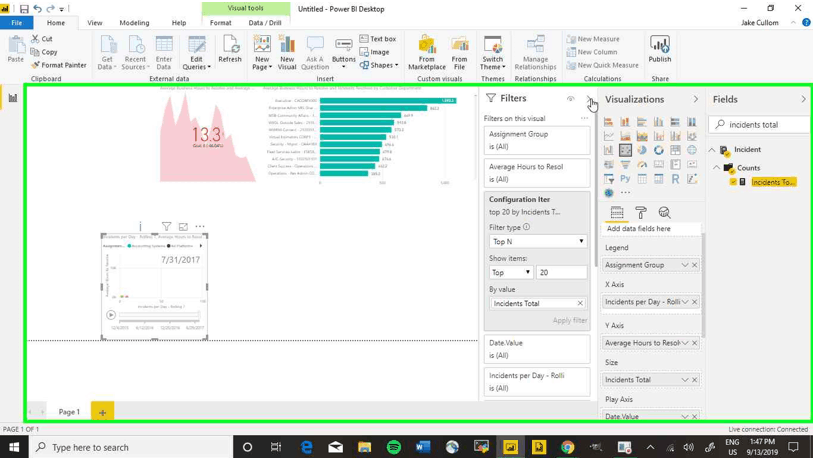
Task: Toggle focus mode on the selected visual
Action: click(183, 227)
